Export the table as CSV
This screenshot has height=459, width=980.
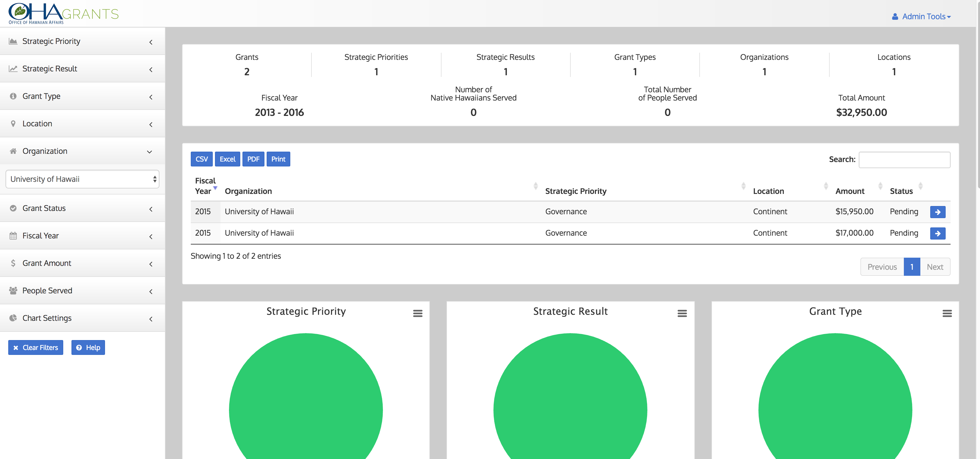[x=201, y=159]
